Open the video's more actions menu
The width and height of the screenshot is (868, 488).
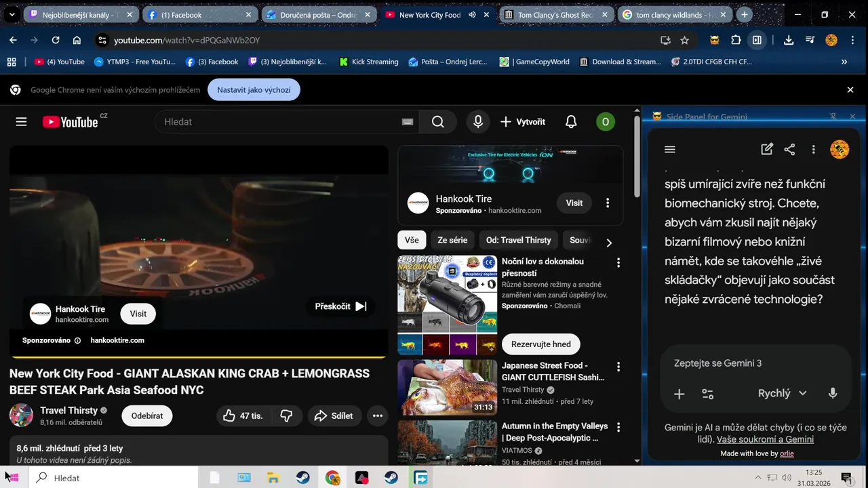(378, 416)
